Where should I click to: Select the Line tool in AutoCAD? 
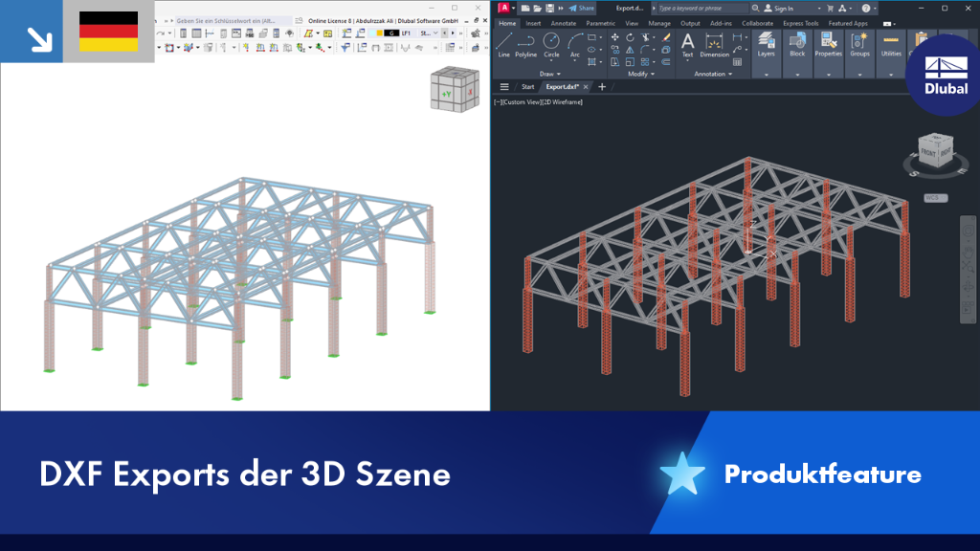coord(503,46)
